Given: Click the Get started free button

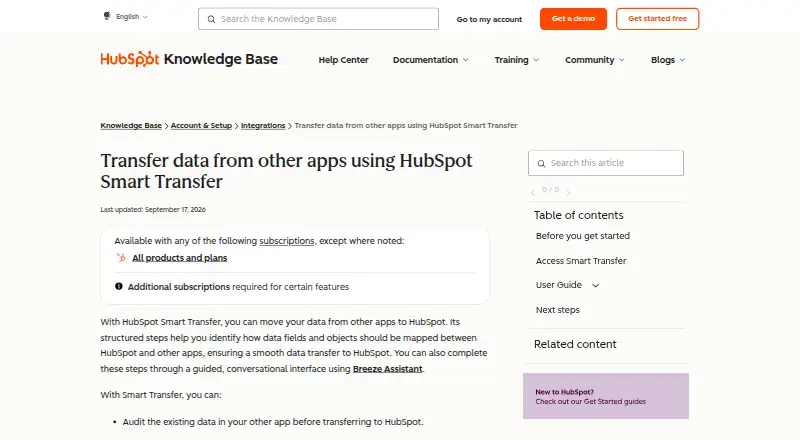Looking at the screenshot, I should pyautogui.click(x=657, y=19).
